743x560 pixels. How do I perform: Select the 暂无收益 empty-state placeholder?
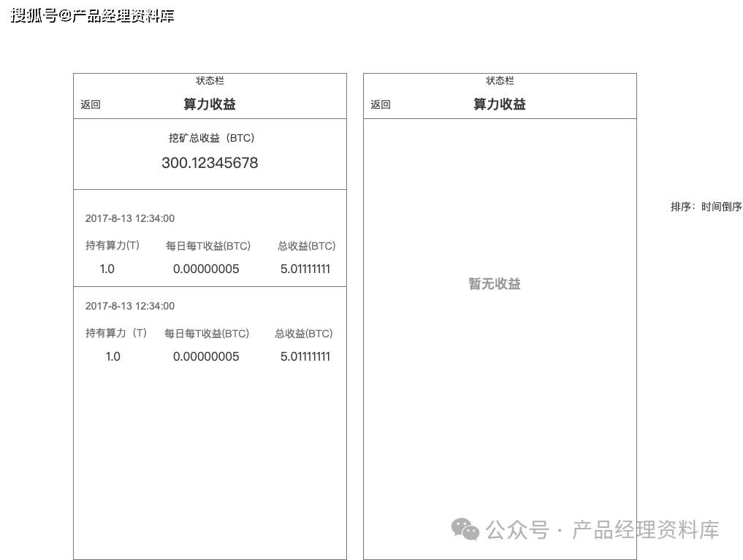[x=494, y=284]
